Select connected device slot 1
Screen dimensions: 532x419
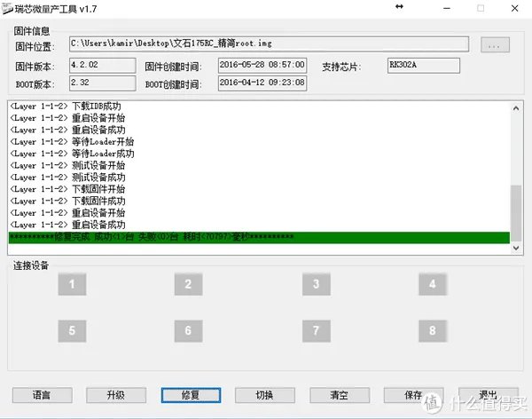tap(72, 284)
